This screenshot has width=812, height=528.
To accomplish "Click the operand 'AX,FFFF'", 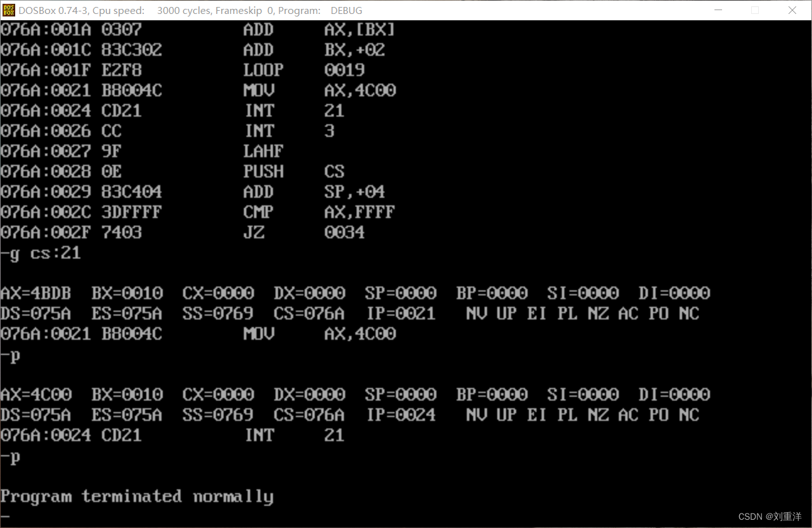I will [360, 212].
